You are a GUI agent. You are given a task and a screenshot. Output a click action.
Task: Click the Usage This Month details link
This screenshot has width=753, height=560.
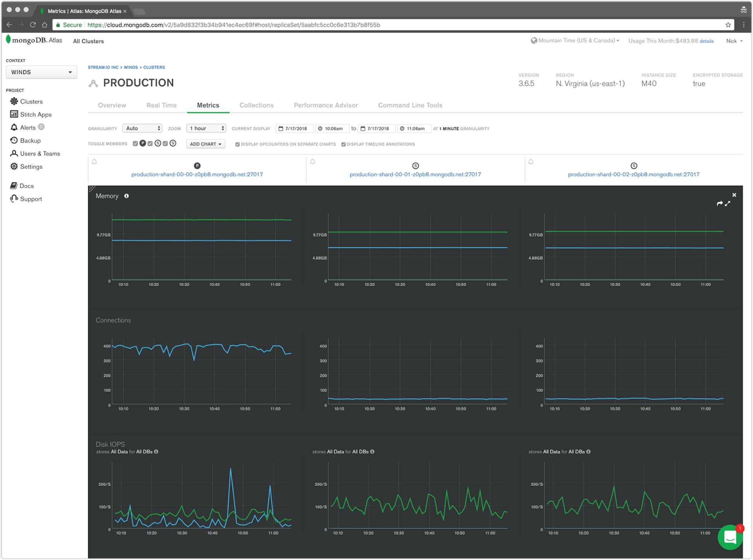pyautogui.click(x=706, y=41)
